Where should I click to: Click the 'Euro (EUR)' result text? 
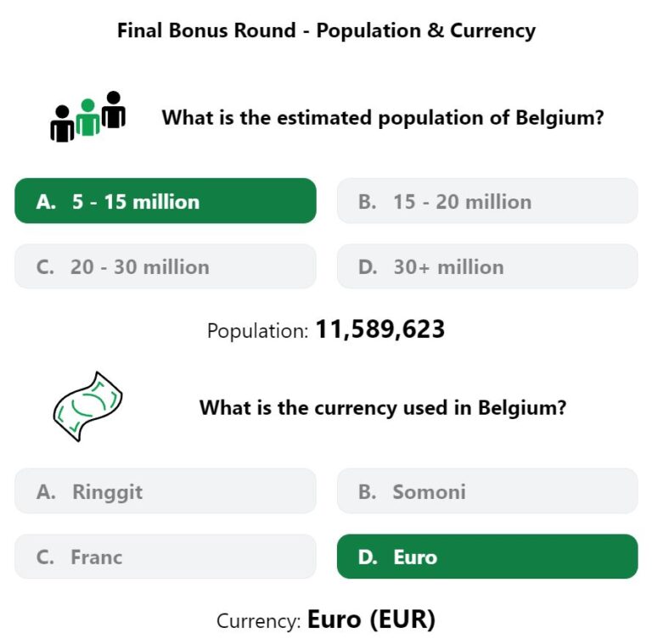(x=371, y=619)
